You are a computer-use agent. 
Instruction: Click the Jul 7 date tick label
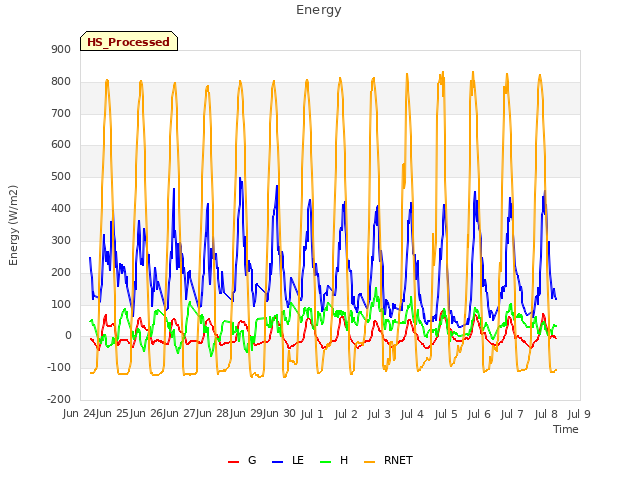tap(512, 414)
